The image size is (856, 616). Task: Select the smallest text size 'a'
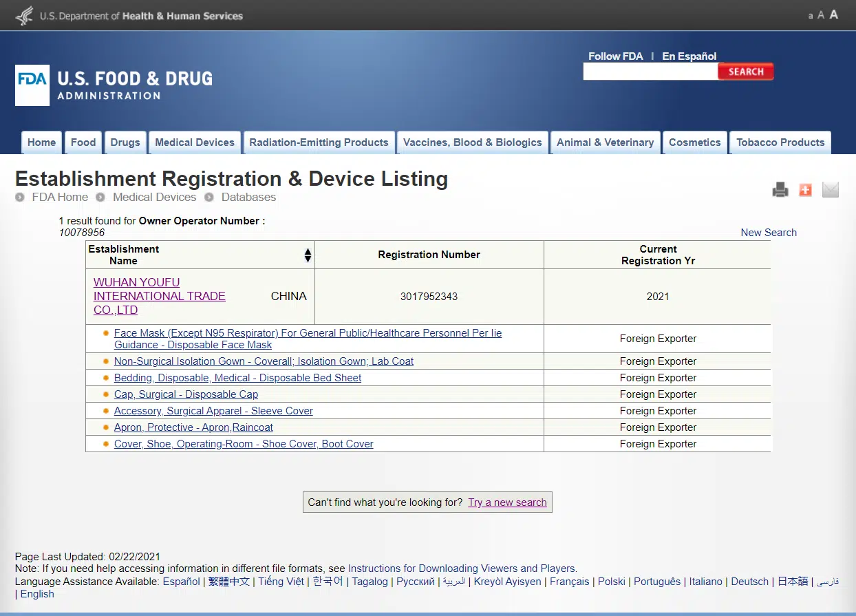811,16
